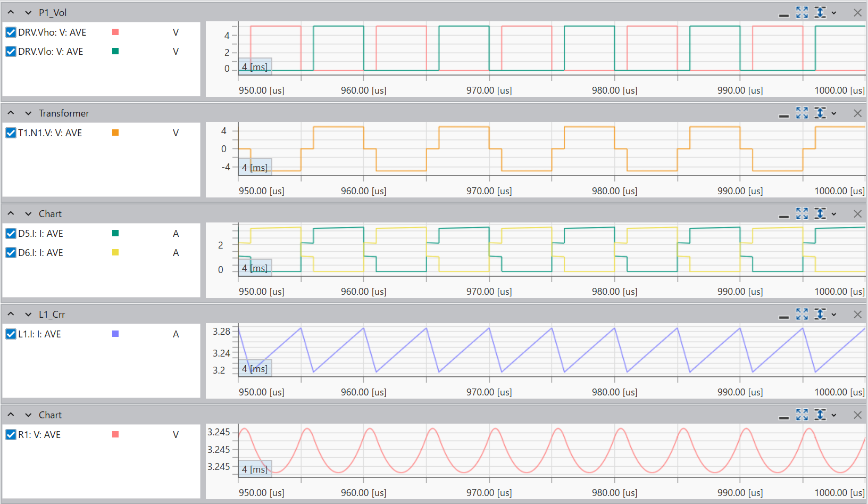Click the 4 [ms] offset label in P1_Vol chart

[x=255, y=67]
